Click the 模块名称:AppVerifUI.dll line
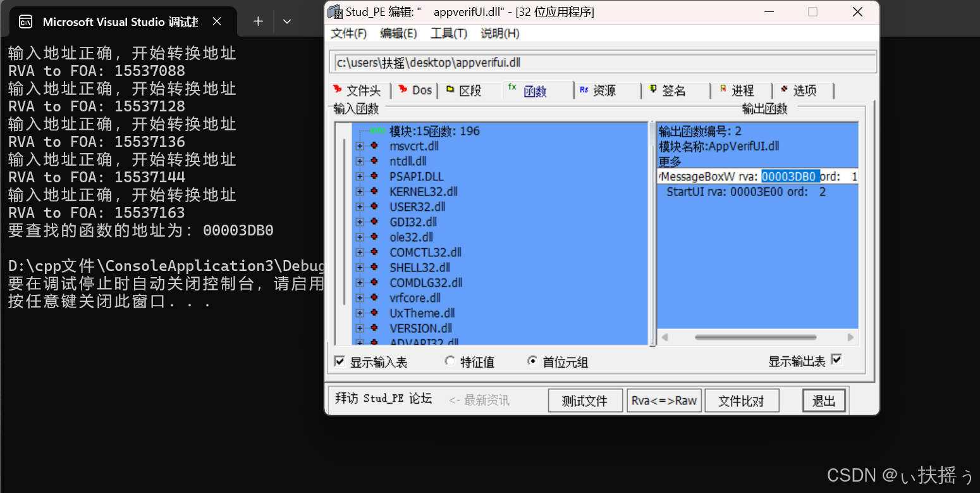Viewport: 980px width, 493px height. click(x=719, y=146)
